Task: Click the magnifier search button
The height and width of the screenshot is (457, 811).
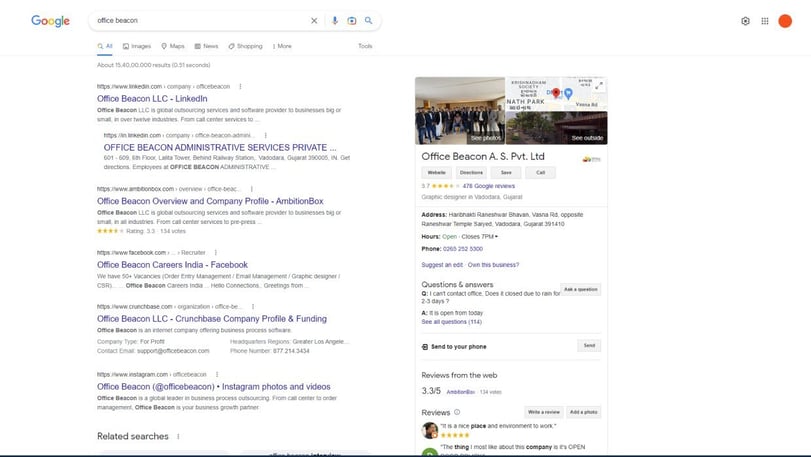Action: tap(368, 21)
